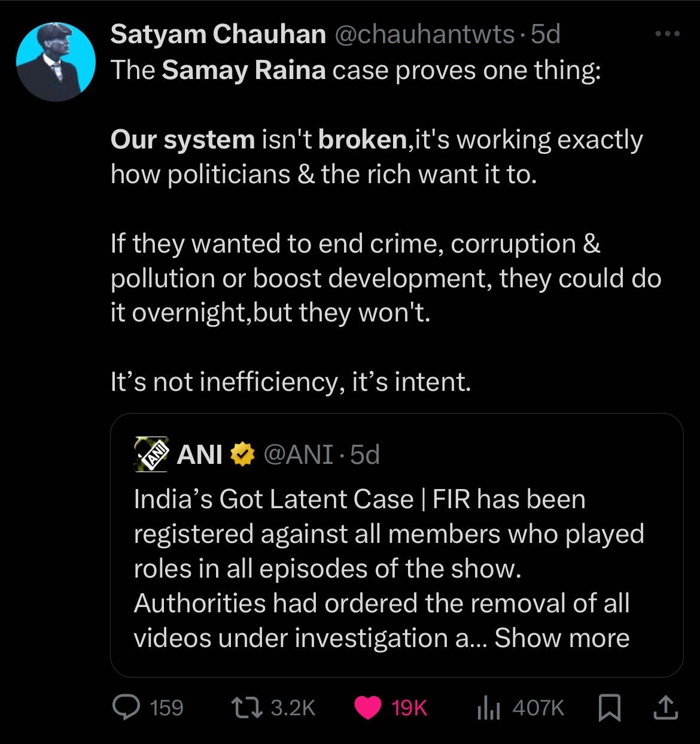The height and width of the screenshot is (744, 700).
Task: Bookmark this tweet
Action: pyautogui.click(x=610, y=709)
